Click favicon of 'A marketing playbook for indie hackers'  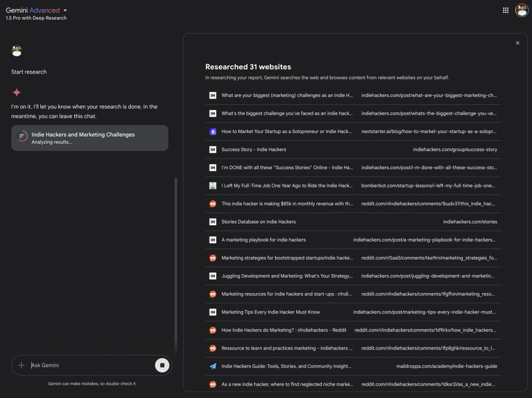213,240
